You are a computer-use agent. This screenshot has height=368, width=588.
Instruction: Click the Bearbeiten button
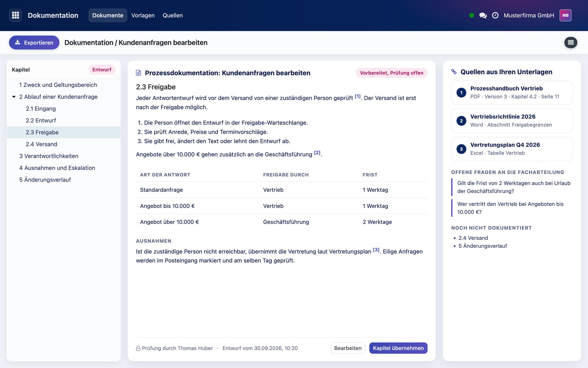click(x=348, y=348)
